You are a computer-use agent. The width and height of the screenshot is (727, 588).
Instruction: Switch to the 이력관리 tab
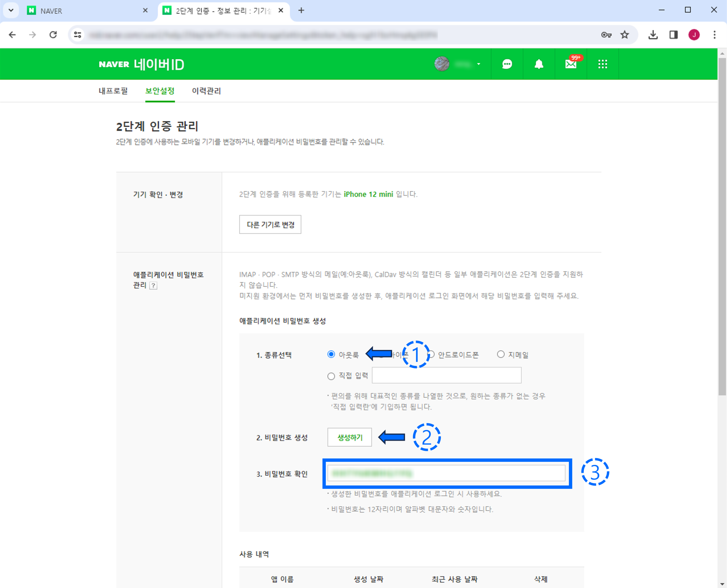[x=206, y=91]
